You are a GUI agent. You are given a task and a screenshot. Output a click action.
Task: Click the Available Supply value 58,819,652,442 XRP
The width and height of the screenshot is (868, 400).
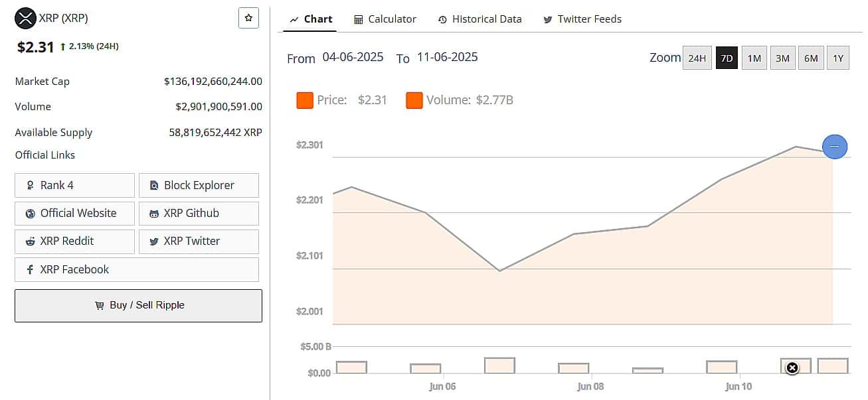tap(216, 132)
